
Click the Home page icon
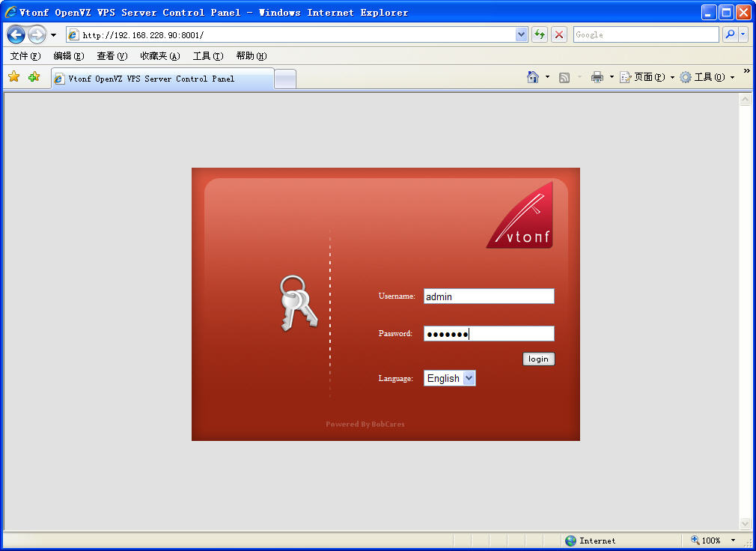pos(533,77)
